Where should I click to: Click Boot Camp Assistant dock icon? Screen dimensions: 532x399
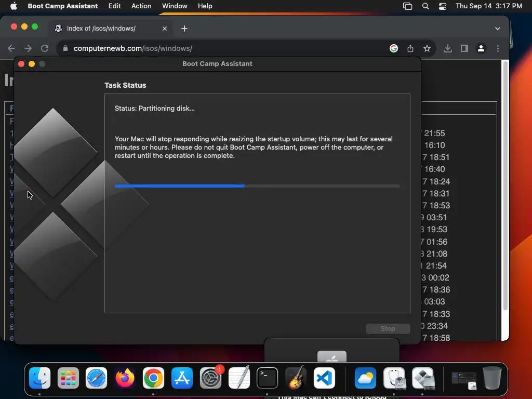423,378
